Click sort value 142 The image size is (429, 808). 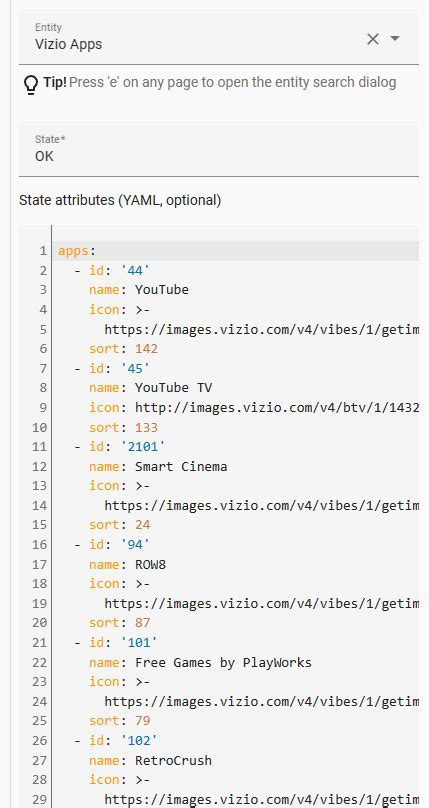146,348
